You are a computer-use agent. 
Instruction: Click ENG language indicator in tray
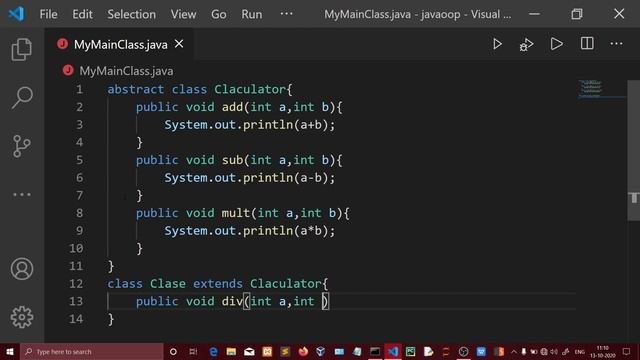pos(580,351)
